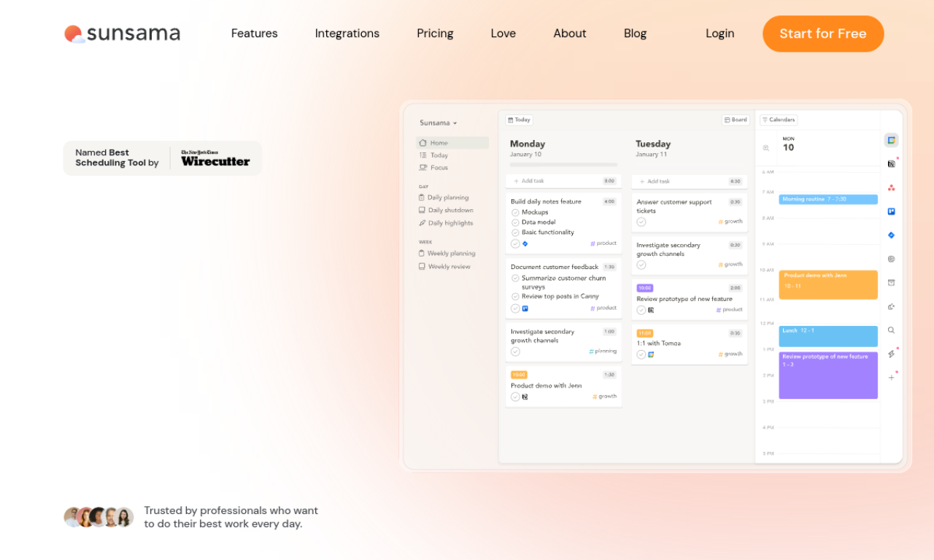The image size is (934, 560).
Task: Check off the Mockups subtask
Action: coord(515,212)
